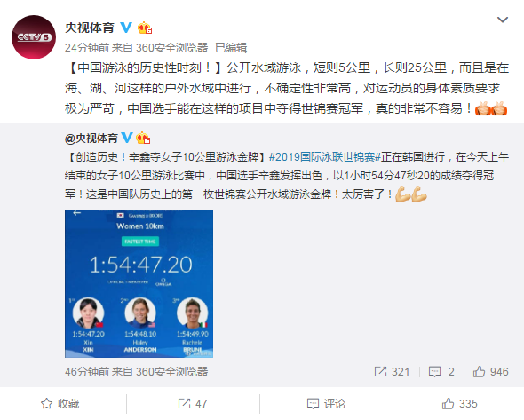Viewport: 524px width, 420px height.
Task: Open the 央视体育 author name link
Action: tap(90, 28)
